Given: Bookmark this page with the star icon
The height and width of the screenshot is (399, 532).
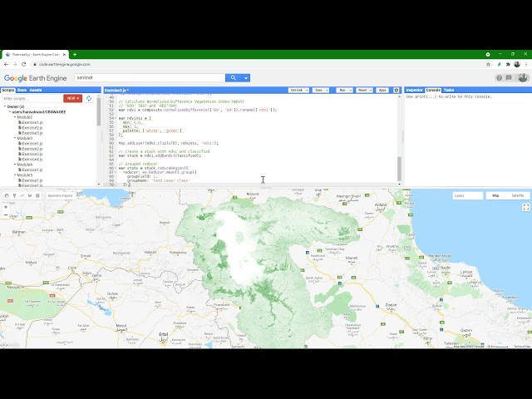Looking at the screenshot, I should tap(488, 65).
